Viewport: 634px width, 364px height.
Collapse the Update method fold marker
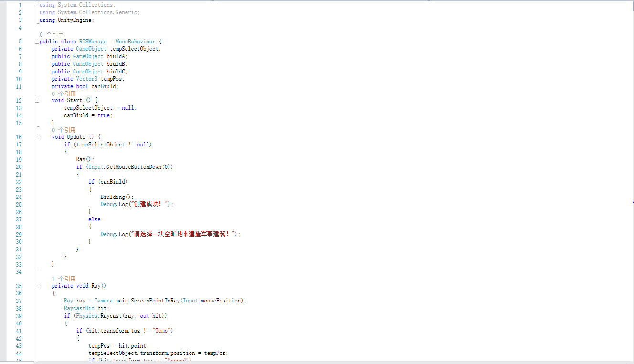point(37,137)
